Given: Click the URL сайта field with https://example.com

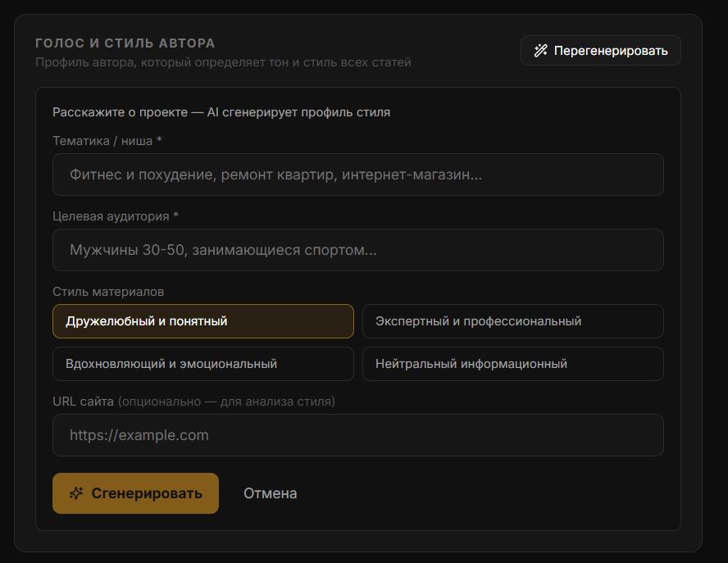Looking at the screenshot, I should pos(358,435).
